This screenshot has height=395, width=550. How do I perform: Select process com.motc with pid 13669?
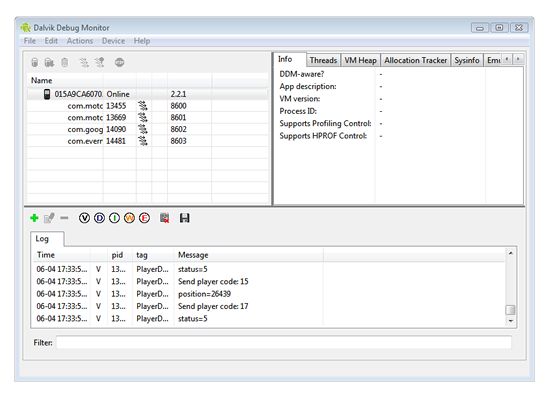pyautogui.click(x=148, y=117)
